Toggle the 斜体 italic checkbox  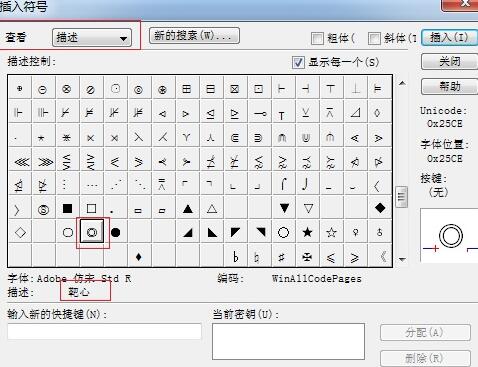coord(374,38)
